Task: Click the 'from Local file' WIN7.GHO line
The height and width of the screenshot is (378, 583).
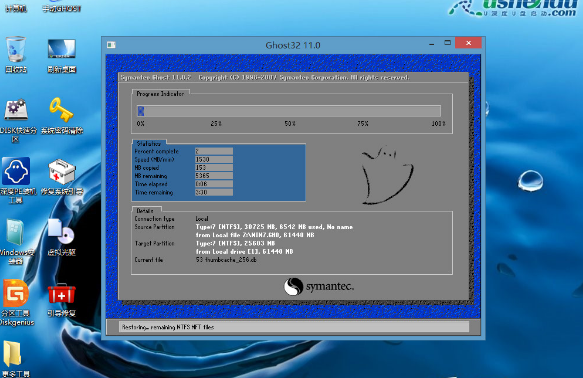Action: pyautogui.click(x=255, y=235)
